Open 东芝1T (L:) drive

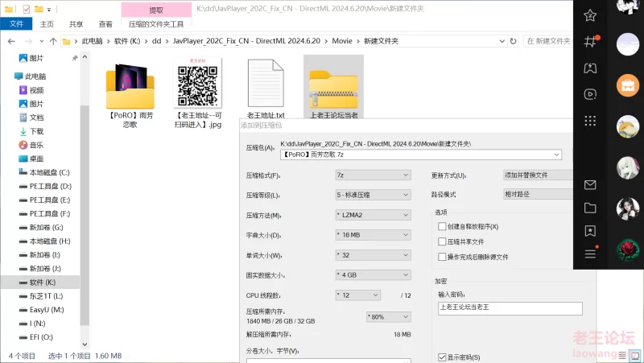41,296
